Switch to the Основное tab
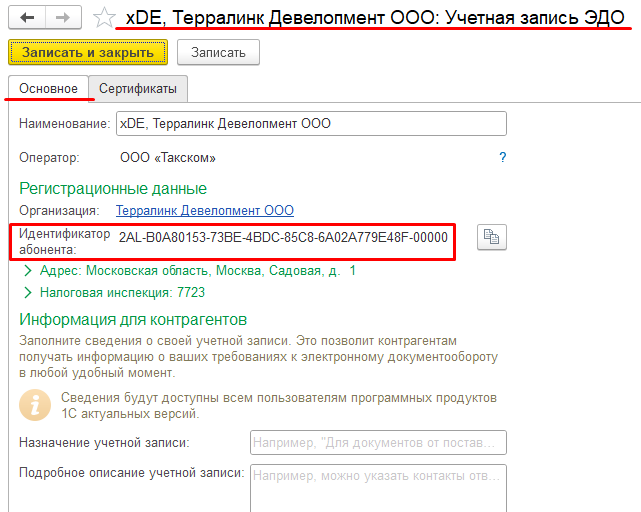 [x=48, y=88]
